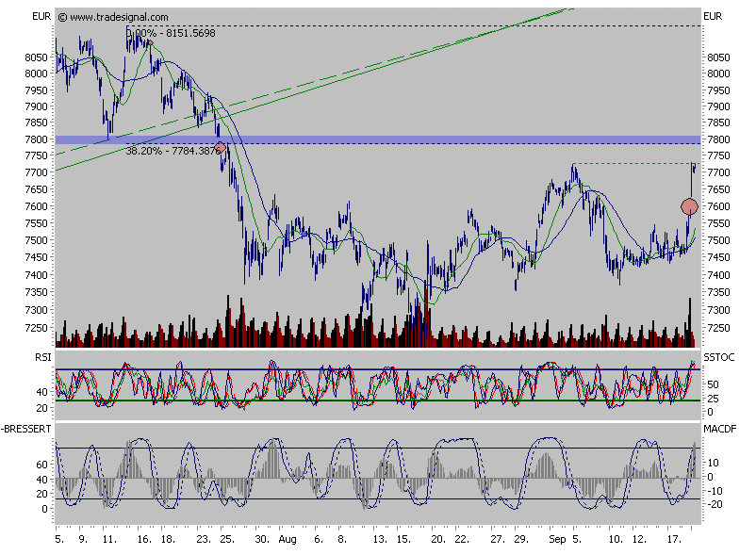
Task: Click the Sep month label on the date axis
Action: point(557,539)
